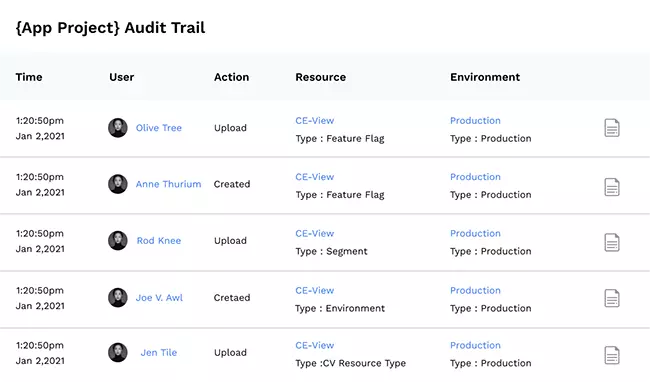Select 'Type : Segment' text
The height and width of the screenshot is (382, 650).
[x=331, y=251]
